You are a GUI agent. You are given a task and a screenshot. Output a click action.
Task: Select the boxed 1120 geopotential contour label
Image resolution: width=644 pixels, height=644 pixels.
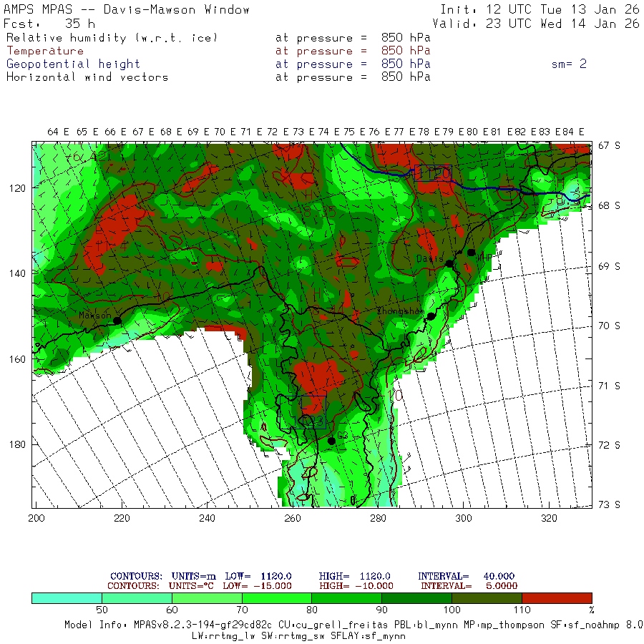(434, 173)
